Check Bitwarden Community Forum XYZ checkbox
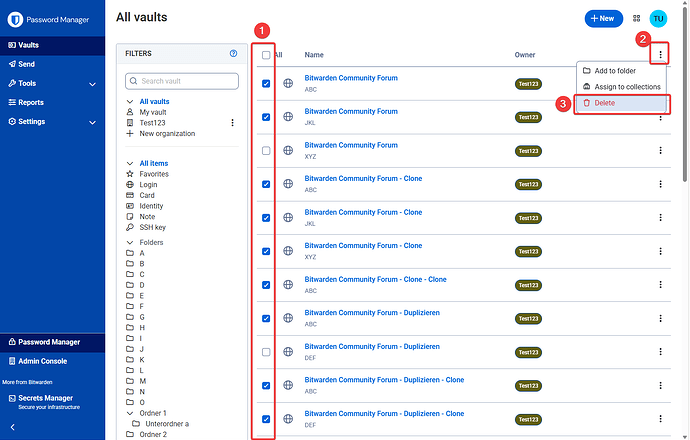Screen dimensions: 690x440 point(266,150)
